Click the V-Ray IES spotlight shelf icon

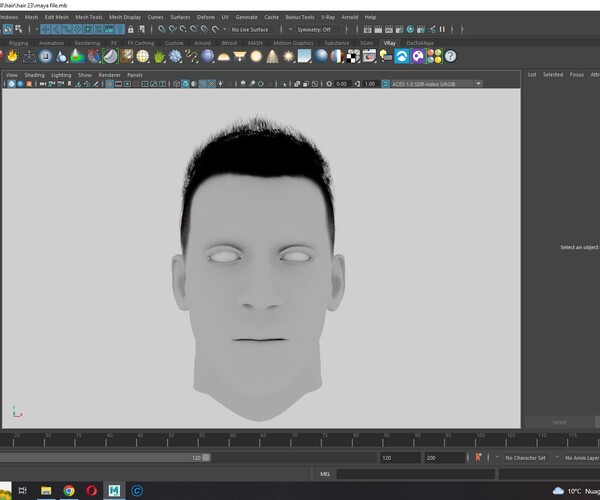[x=272, y=56]
